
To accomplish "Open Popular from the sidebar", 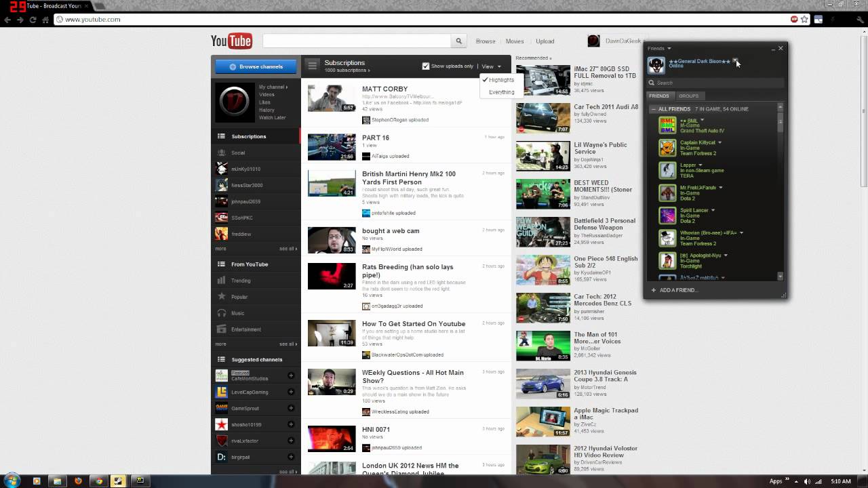I will tap(239, 297).
